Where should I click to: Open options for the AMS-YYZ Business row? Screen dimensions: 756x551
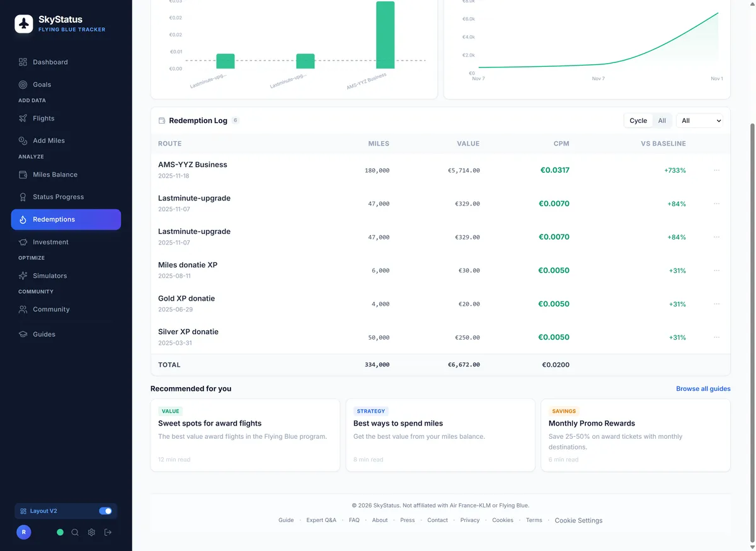tap(716, 170)
